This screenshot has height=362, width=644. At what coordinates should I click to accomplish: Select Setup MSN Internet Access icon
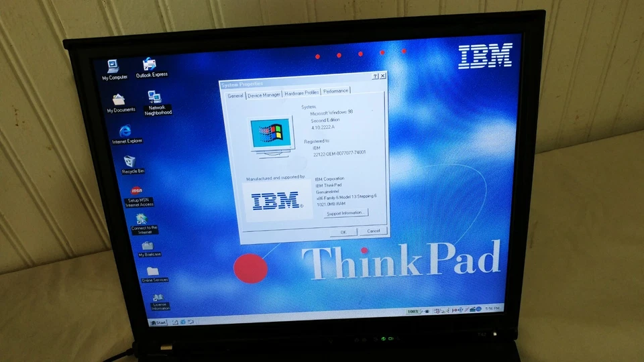138,196
